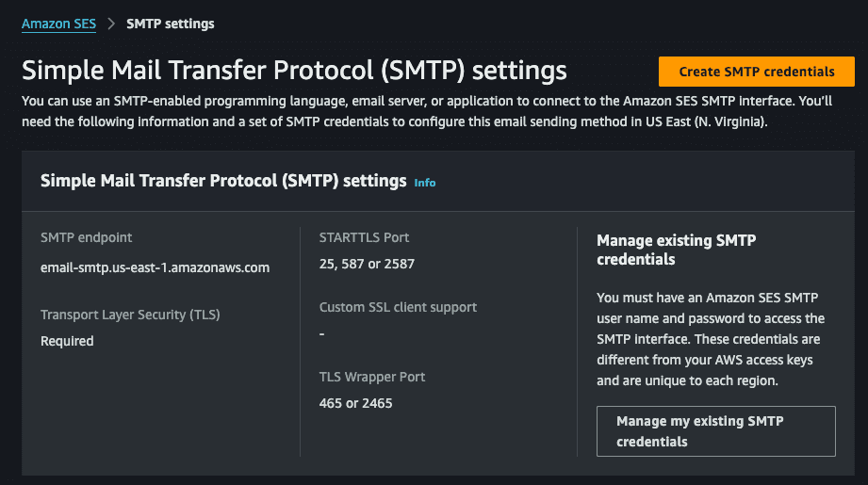
Task: Click the dash under Custom SSL client support
Action: [x=321, y=334]
